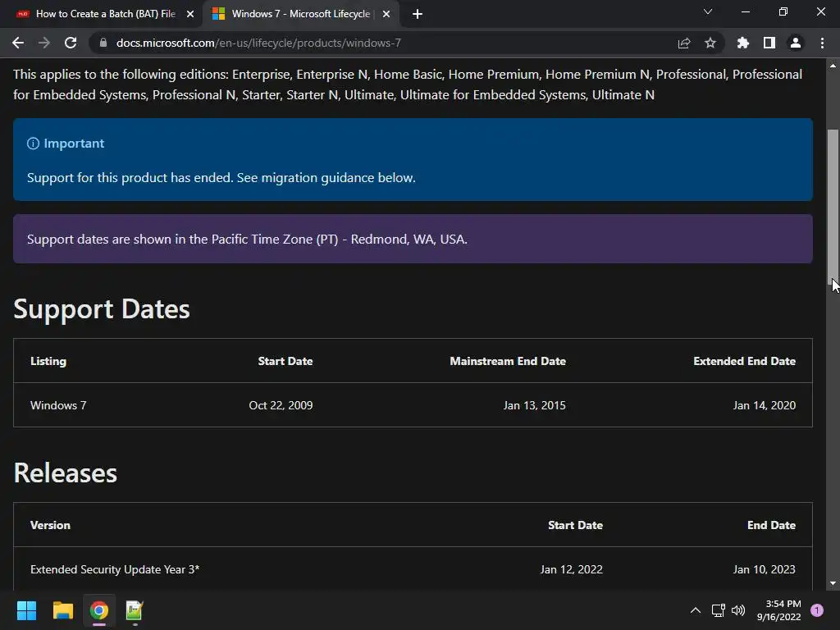
Task: Click the Jan 14, 2020 cell
Action: [765, 405]
